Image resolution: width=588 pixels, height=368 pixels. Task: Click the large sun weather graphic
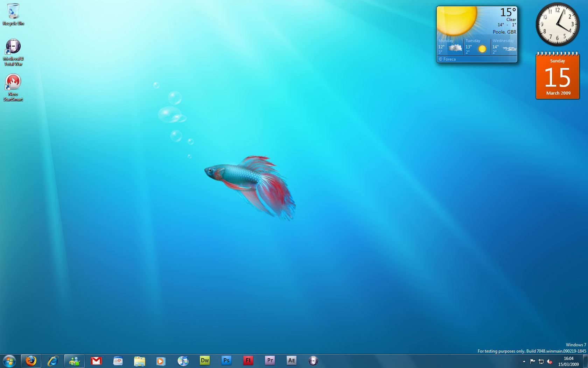tap(457, 21)
